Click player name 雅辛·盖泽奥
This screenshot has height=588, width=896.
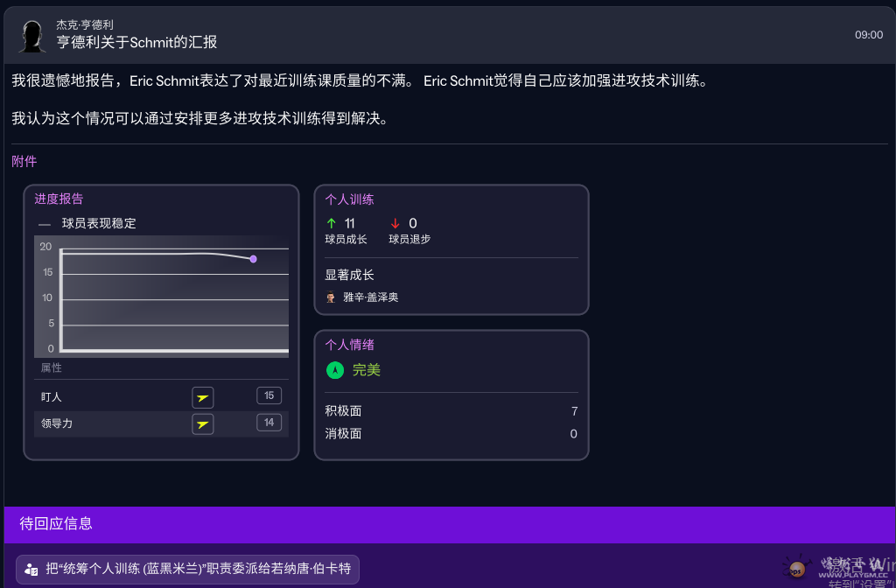click(x=370, y=297)
